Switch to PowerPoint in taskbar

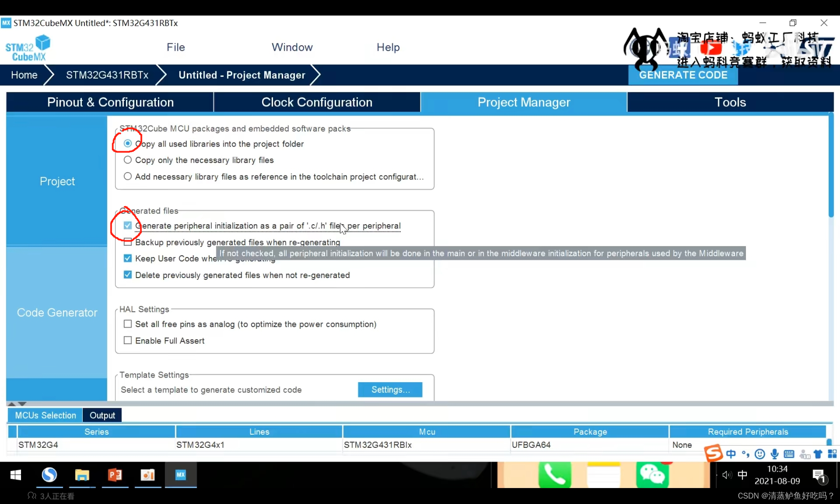115,475
